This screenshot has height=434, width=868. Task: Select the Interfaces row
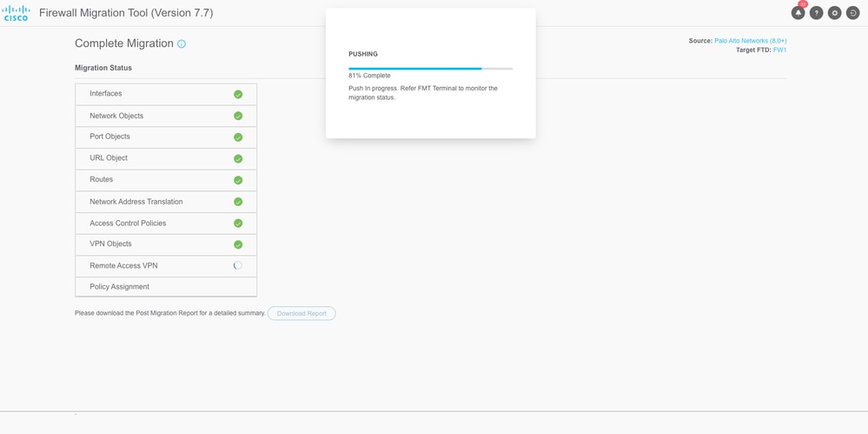(x=166, y=94)
